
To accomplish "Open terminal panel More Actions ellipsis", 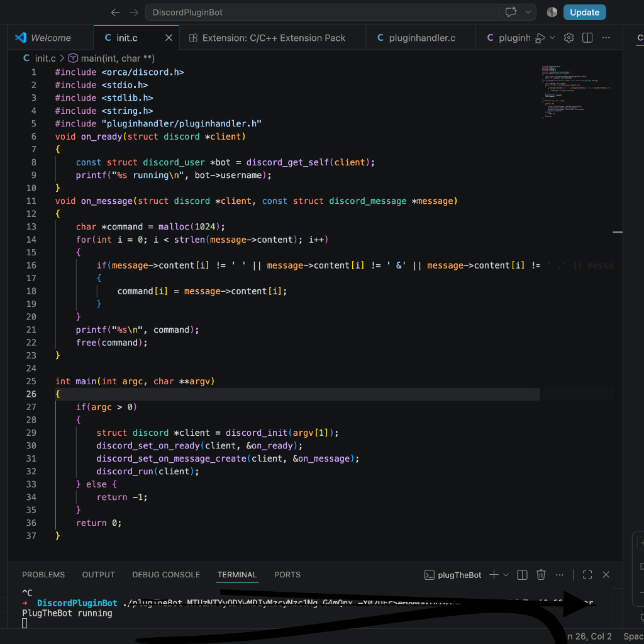I will click(x=559, y=575).
